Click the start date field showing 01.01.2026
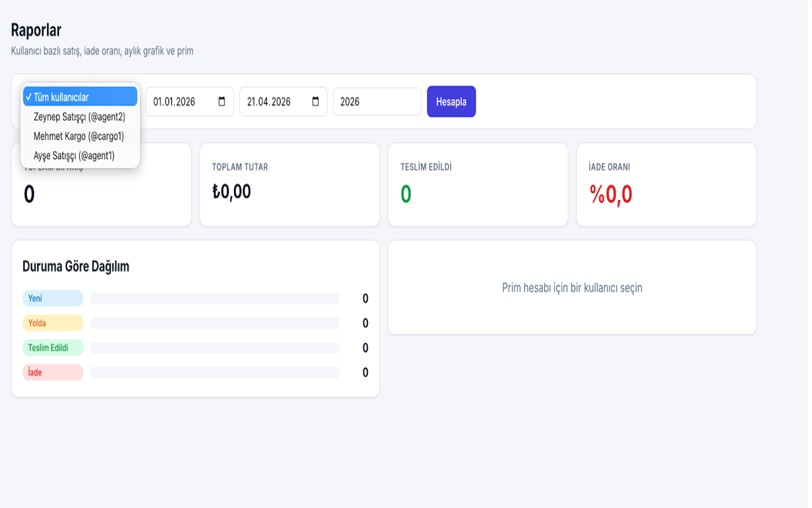The height and width of the screenshot is (508, 812). [178, 102]
